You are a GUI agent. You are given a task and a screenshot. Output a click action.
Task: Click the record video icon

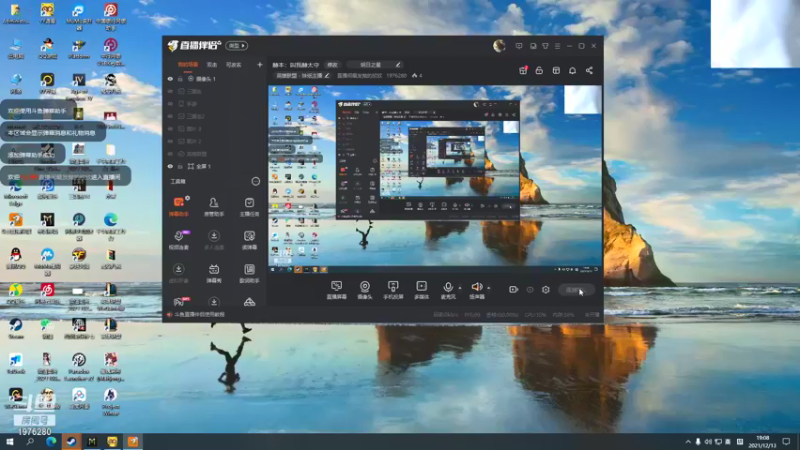[513, 289]
